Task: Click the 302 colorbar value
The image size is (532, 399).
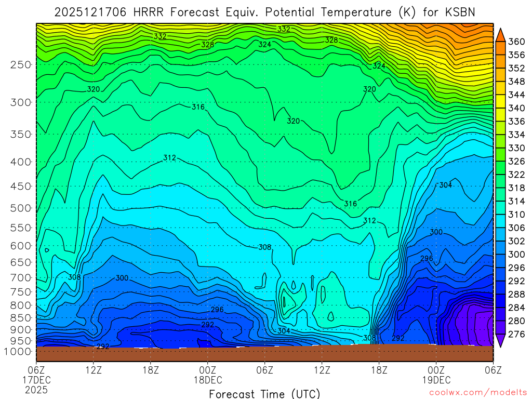Action: pyautogui.click(x=516, y=241)
